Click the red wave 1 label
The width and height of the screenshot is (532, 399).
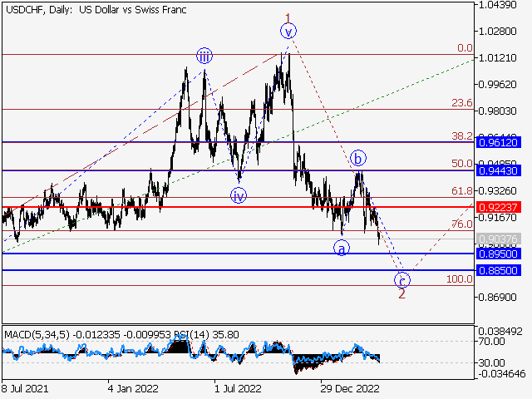[288, 18]
